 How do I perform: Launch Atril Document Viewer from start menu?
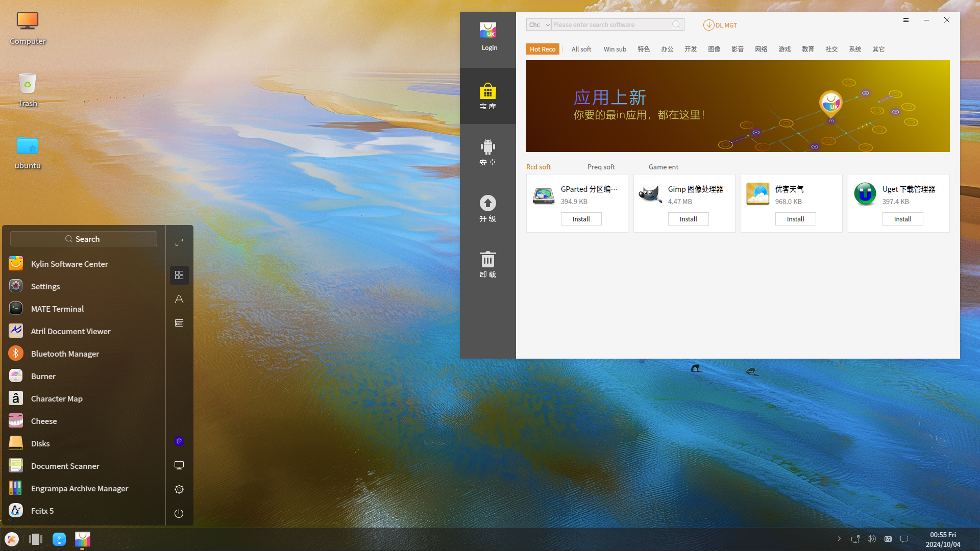(x=84, y=331)
